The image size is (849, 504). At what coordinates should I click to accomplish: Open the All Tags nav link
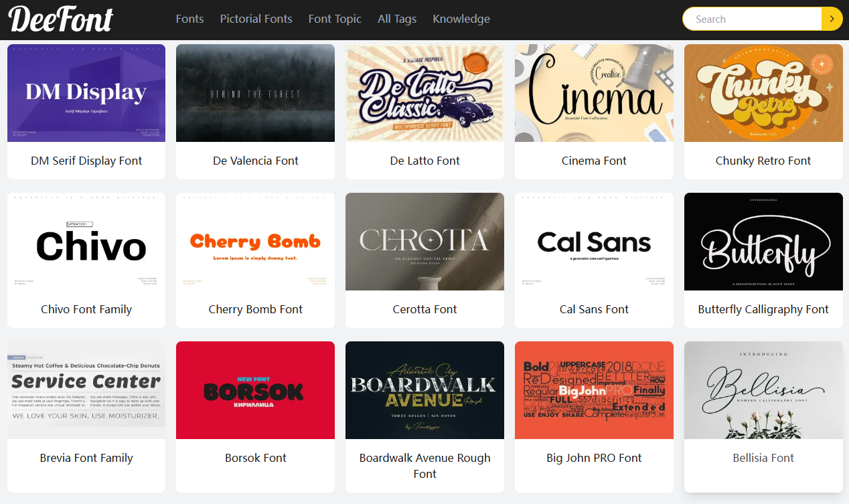(x=397, y=19)
